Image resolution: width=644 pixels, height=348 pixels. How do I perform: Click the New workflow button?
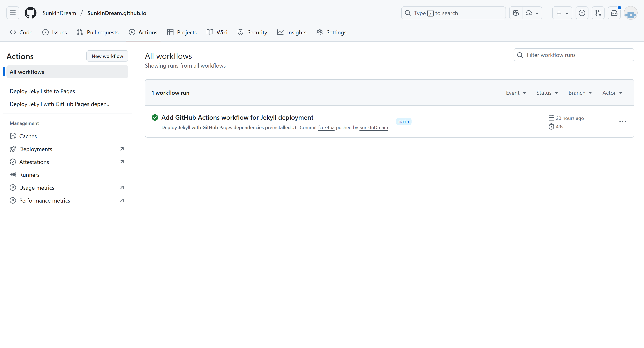[107, 56]
